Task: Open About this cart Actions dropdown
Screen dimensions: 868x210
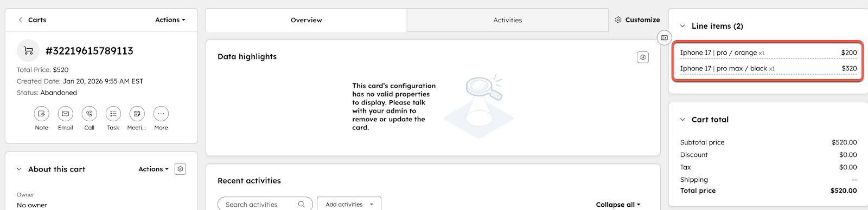Action: tap(154, 169)
